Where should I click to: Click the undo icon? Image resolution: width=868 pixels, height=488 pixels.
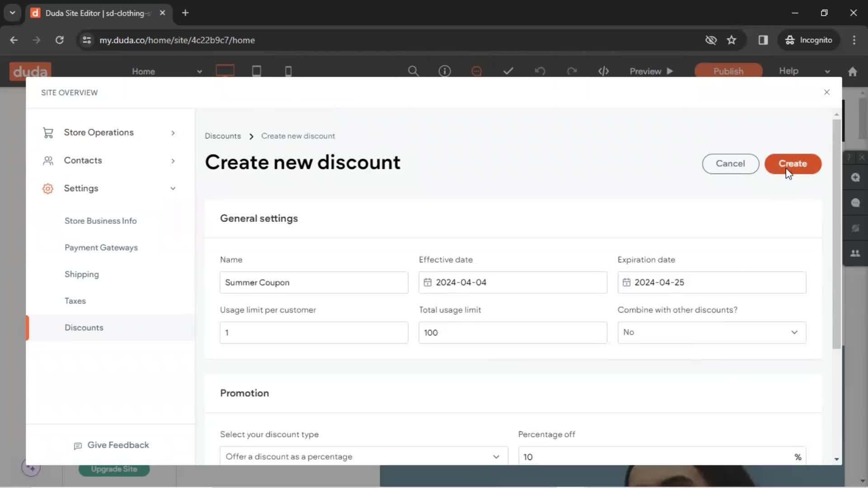click(540, 71)
